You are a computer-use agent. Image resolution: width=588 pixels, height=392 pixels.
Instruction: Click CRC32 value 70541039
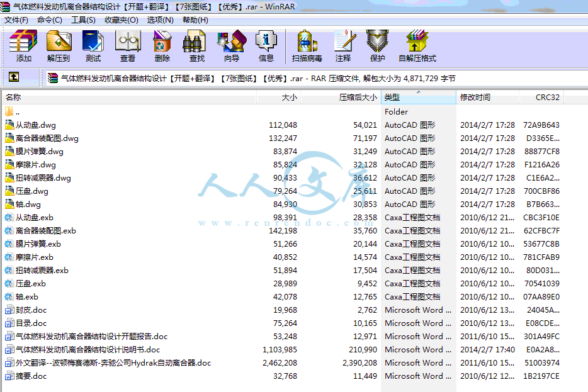tap(542, 283)
